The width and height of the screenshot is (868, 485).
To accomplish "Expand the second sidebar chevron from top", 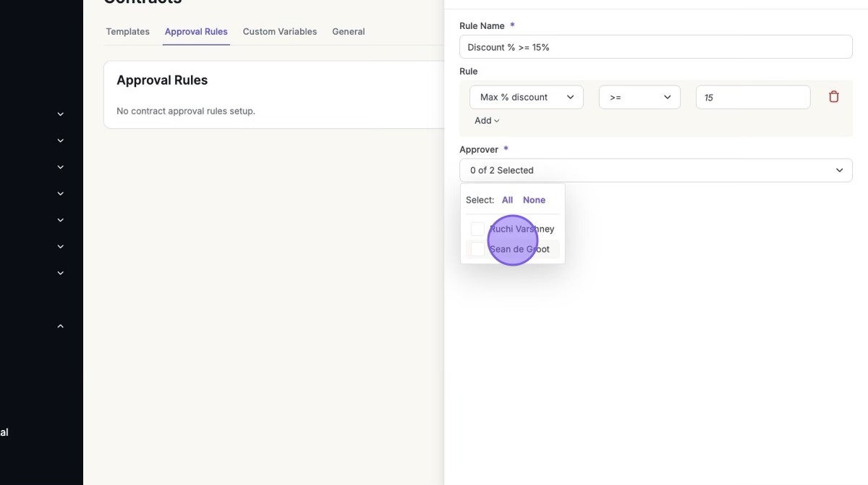I will tap(61, 140).
